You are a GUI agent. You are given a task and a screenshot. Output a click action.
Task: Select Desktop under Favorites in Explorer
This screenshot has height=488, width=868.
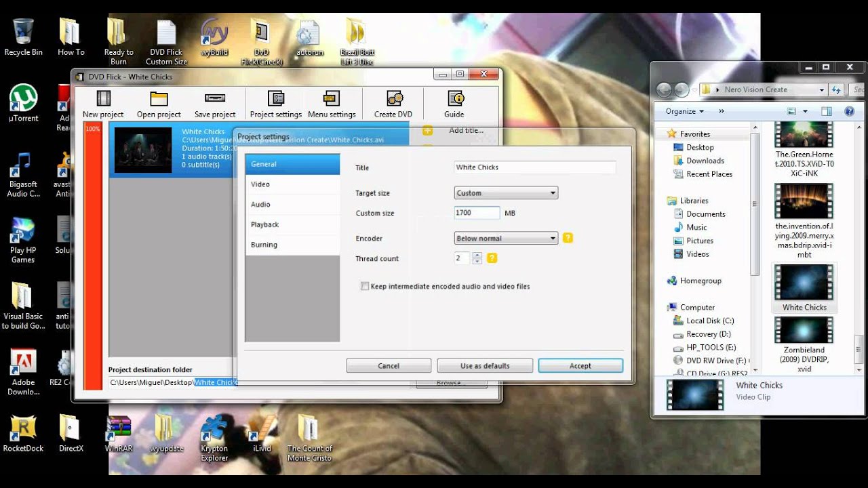coord(700,147)
